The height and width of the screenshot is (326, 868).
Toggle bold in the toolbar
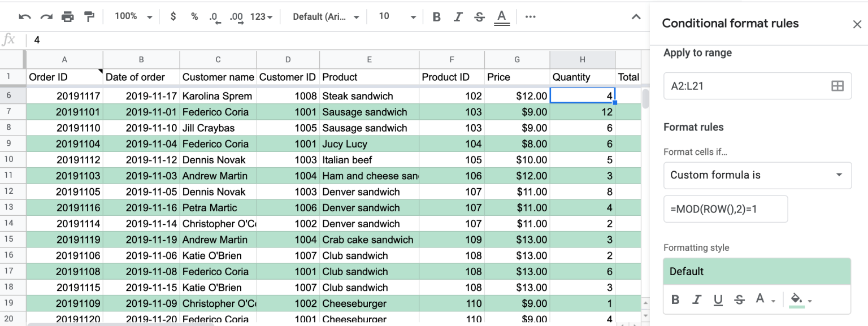(436, 16)
